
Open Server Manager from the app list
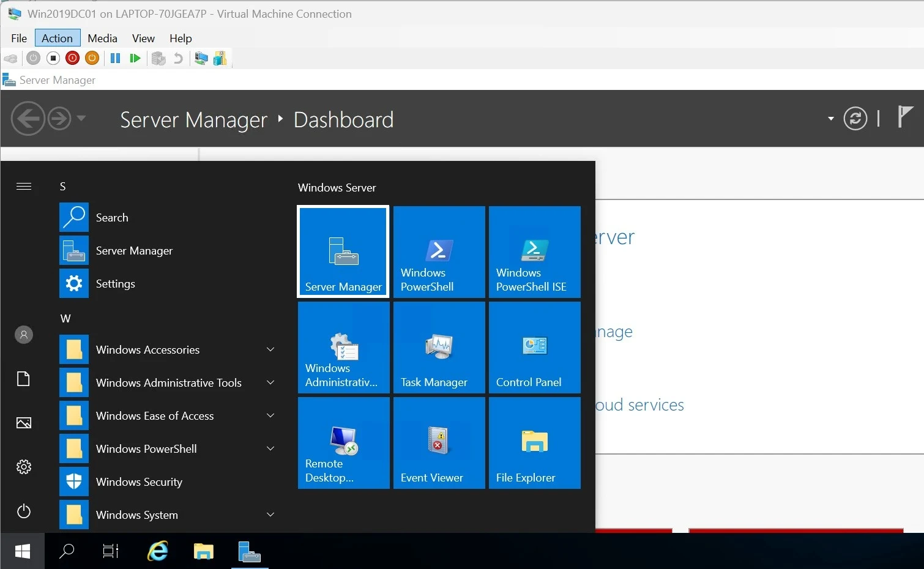pos(170,250)
